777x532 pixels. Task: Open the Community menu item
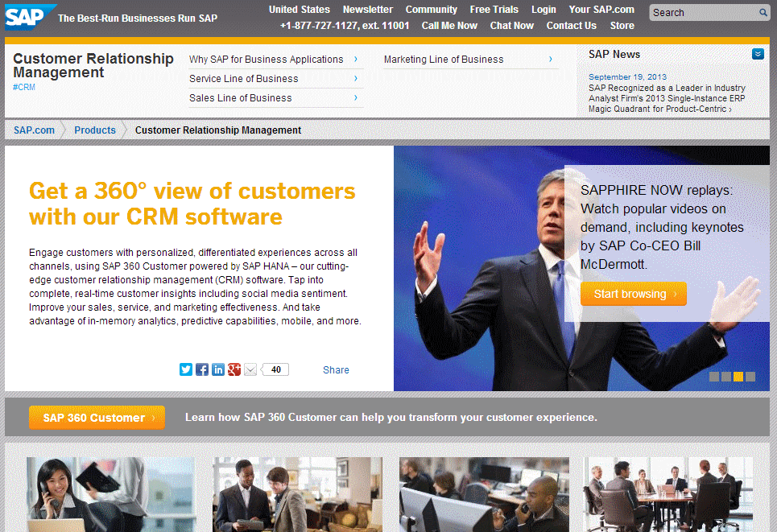[432, 10]
